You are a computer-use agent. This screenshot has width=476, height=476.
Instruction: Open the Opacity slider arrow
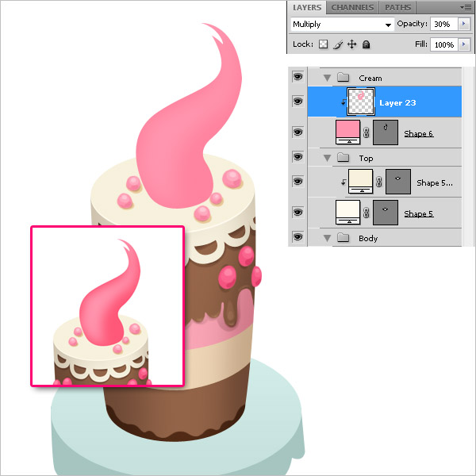pos(463,24)
